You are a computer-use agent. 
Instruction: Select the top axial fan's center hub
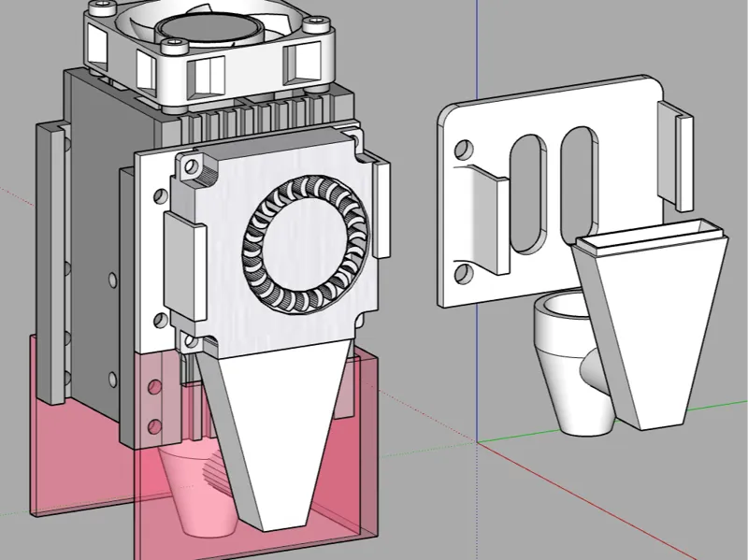pos(209,27)
